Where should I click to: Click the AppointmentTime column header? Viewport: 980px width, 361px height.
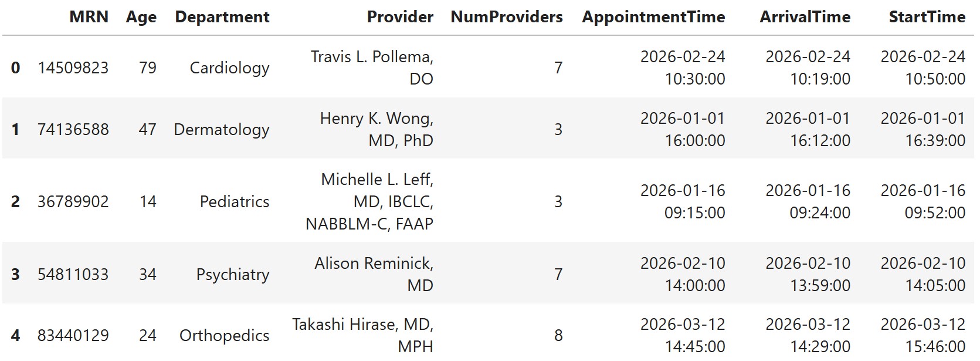point(653,17)
